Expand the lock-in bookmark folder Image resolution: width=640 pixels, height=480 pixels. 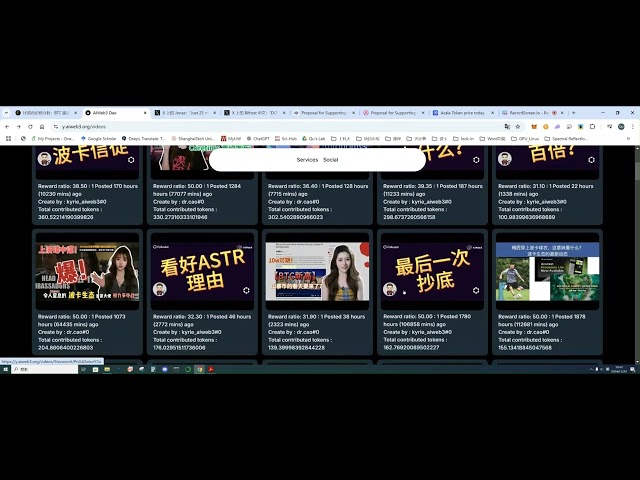point(463,139)
